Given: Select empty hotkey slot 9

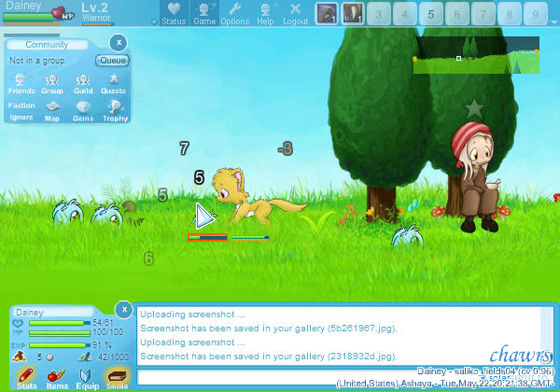Looking at the screenshot, I should coord(535,14).
